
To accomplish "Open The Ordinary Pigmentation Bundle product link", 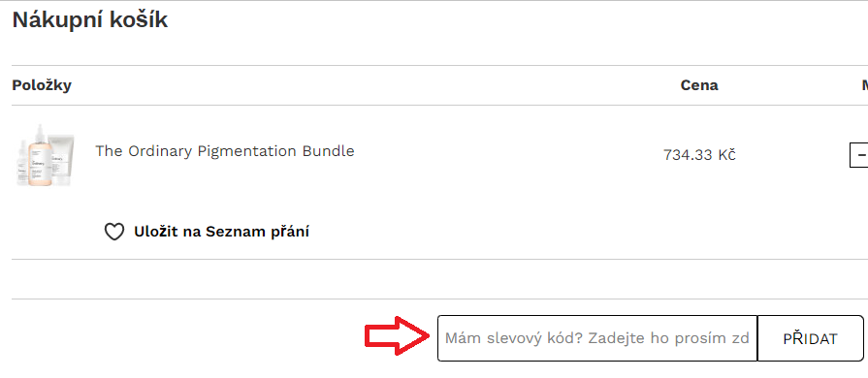I will coord(225,151).
